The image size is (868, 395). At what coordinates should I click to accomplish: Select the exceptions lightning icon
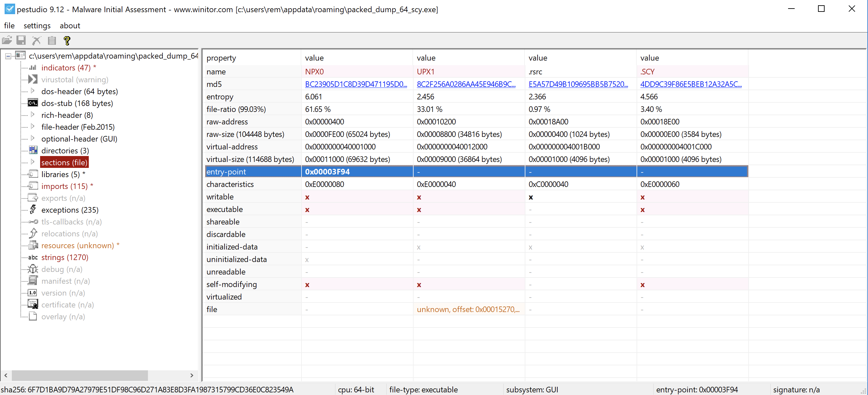(33, 209)
